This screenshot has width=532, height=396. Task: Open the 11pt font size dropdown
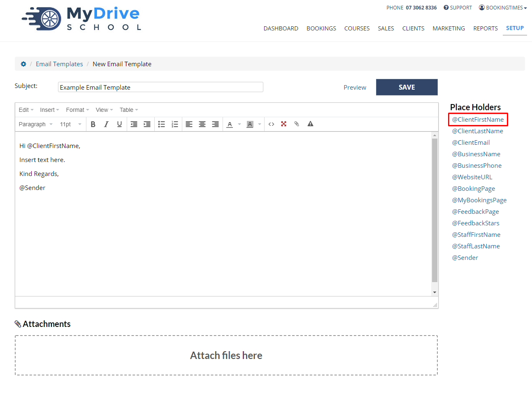click(x=71, y=124)
